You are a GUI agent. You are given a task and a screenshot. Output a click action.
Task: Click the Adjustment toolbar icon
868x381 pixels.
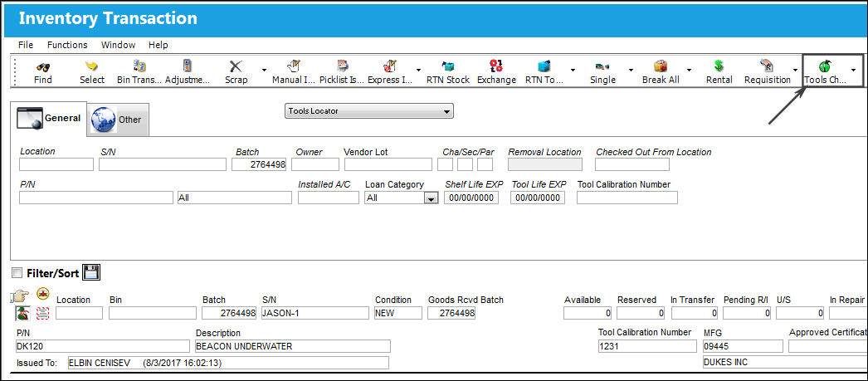pyautogui.click(x=188, y=66)
